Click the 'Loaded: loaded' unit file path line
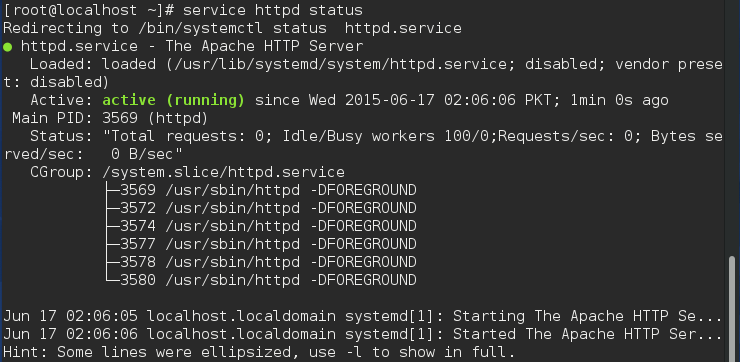This screenshot has width=740, height=362. point(376,64)
